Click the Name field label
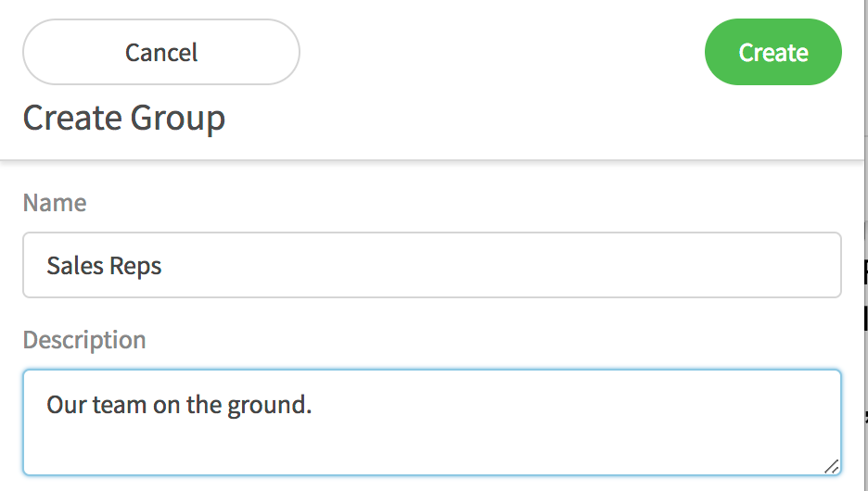Screen dimensions: 868x491 (55, 203)
